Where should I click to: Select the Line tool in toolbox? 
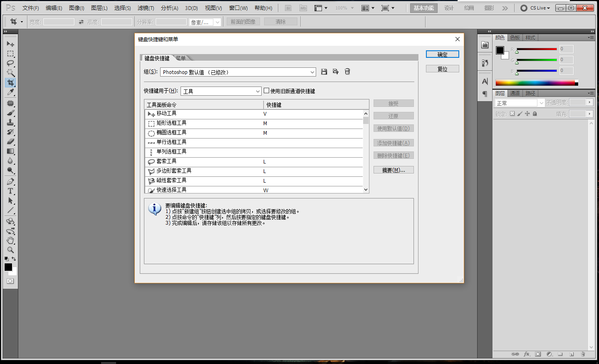coord(10,210)
